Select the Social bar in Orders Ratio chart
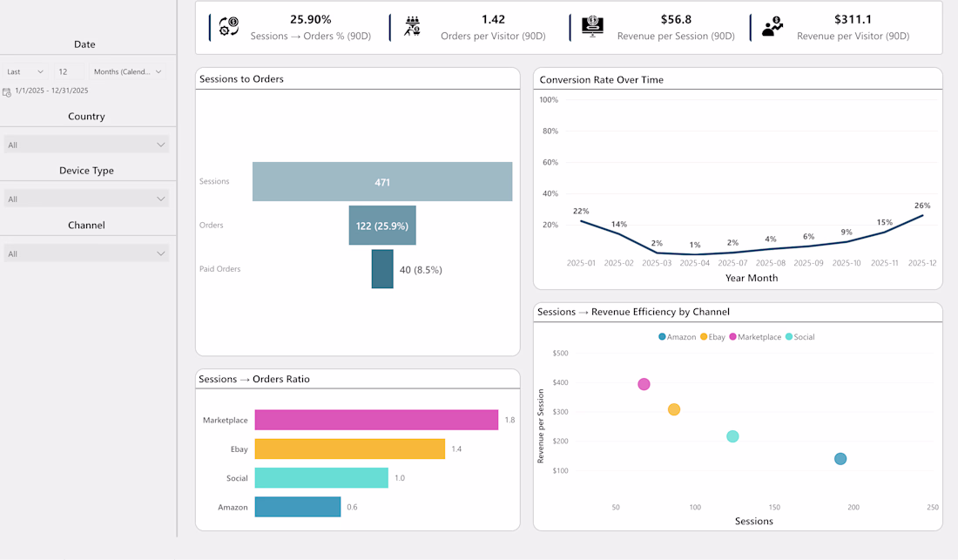This screenshot has width=958, height=560. (x=321, y=477)
